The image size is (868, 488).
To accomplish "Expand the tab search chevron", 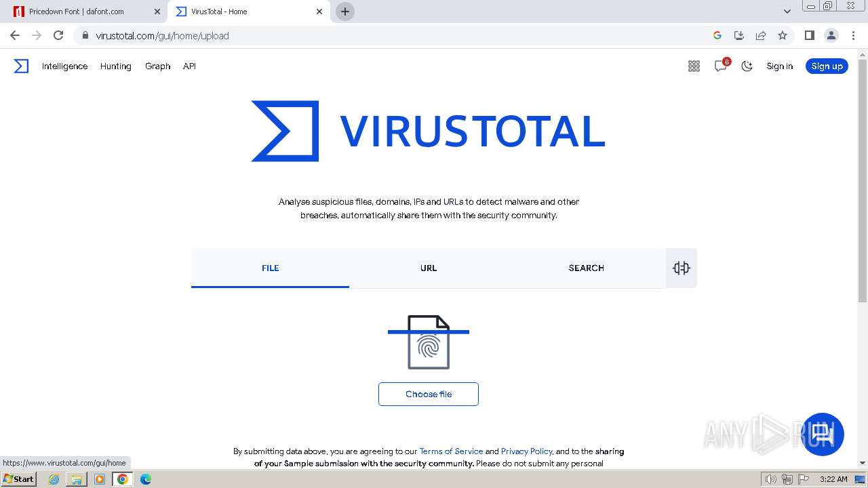I will [x=787, y=12].
